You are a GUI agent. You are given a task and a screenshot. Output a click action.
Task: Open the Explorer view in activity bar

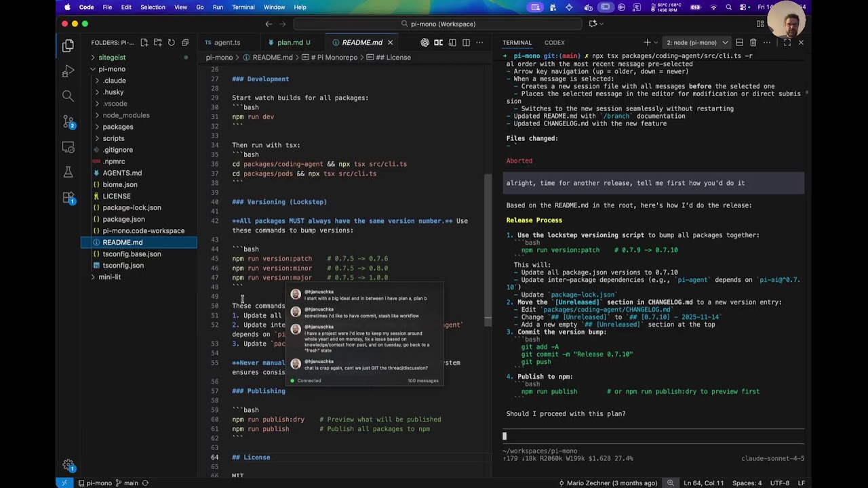coord(68,46)
